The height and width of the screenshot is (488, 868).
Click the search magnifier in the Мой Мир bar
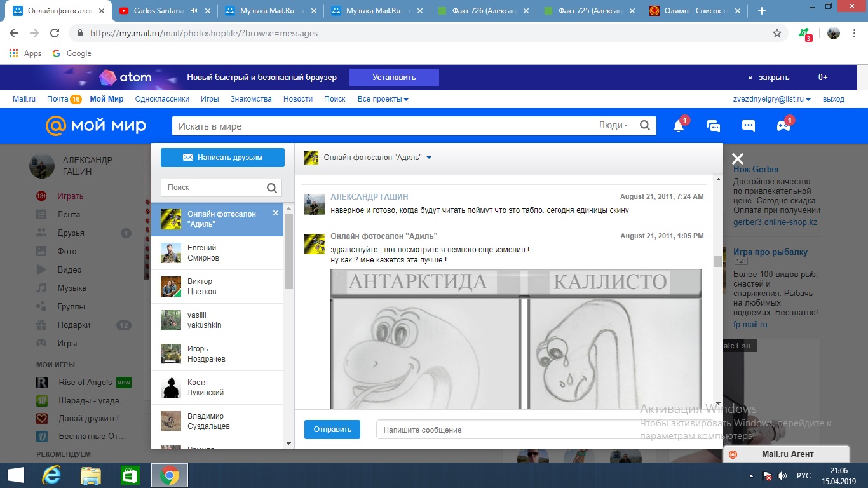pyautogui.click(x=645, y=126)
